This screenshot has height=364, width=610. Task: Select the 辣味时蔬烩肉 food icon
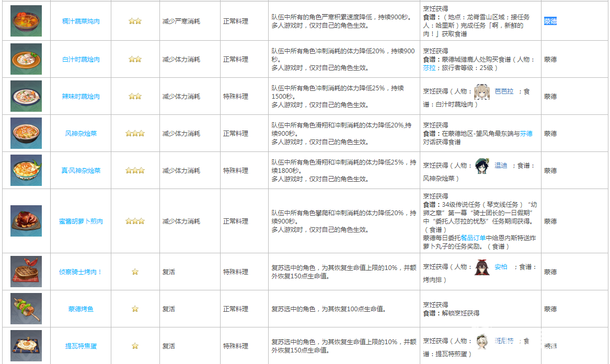(26, 96)
